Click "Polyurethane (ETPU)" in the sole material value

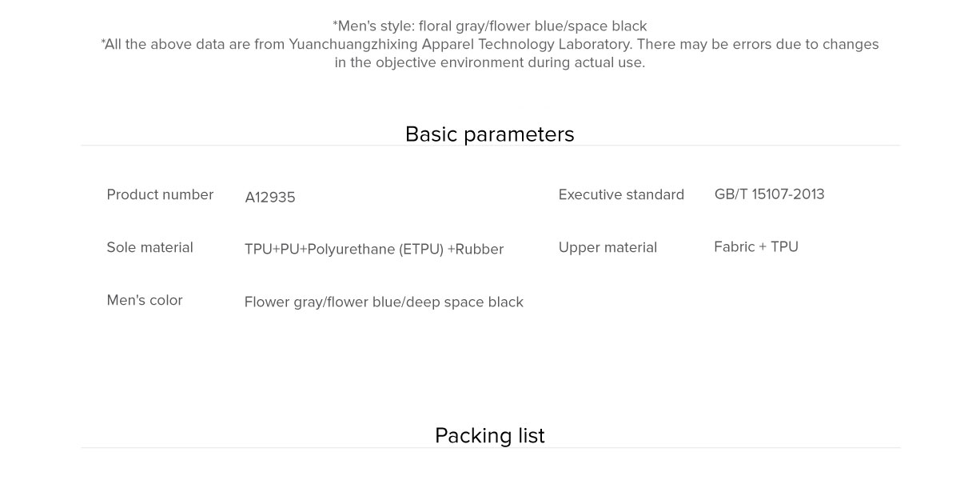pyautogui.click(x=375, y=249)
